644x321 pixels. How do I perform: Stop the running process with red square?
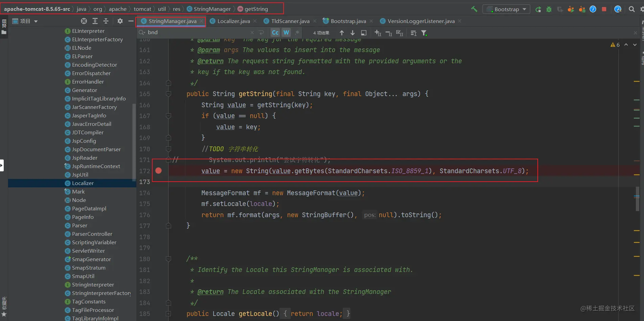point(604,9)
